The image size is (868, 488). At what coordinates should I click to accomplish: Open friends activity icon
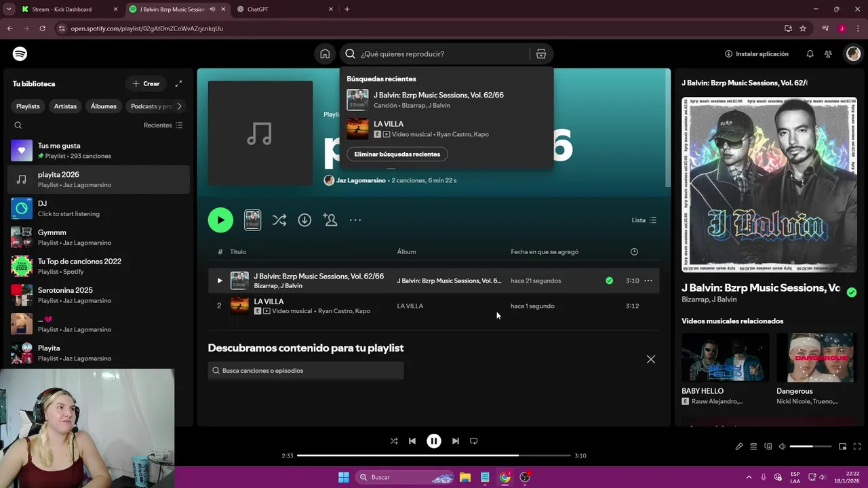point(828,54)
